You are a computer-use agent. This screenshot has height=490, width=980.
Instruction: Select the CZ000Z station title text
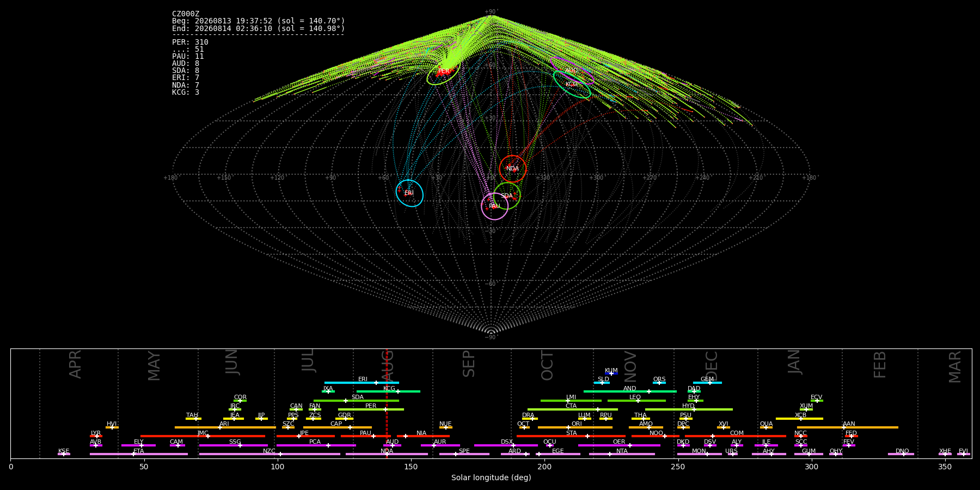pyautogui.click(x=186, y=14)
